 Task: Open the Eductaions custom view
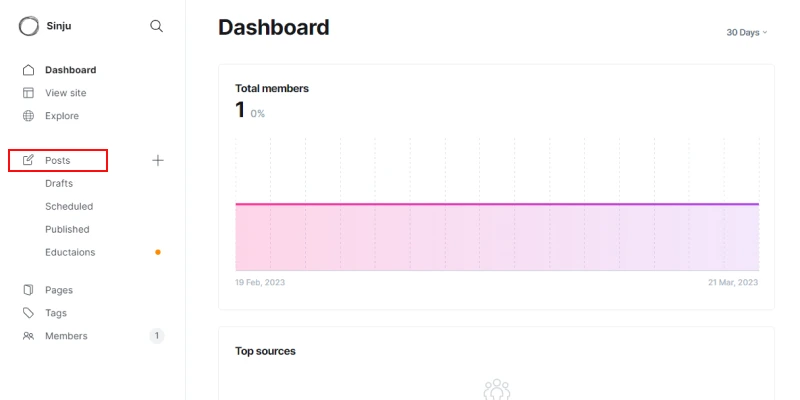[x=70, y=252]
